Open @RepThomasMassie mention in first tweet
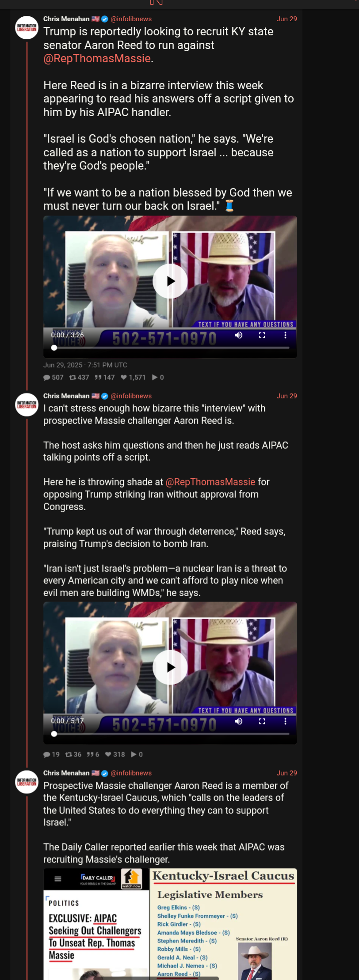 tap(97, 59)
